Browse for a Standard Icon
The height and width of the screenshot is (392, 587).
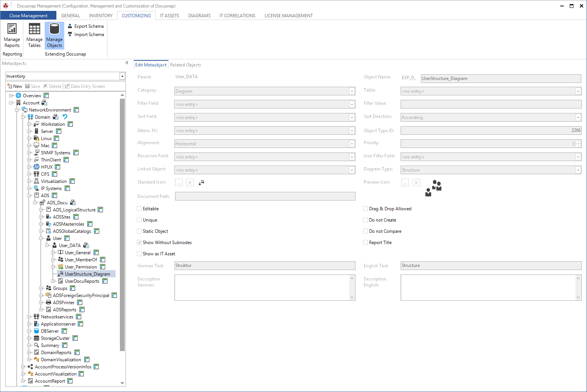tap(179, 182)
